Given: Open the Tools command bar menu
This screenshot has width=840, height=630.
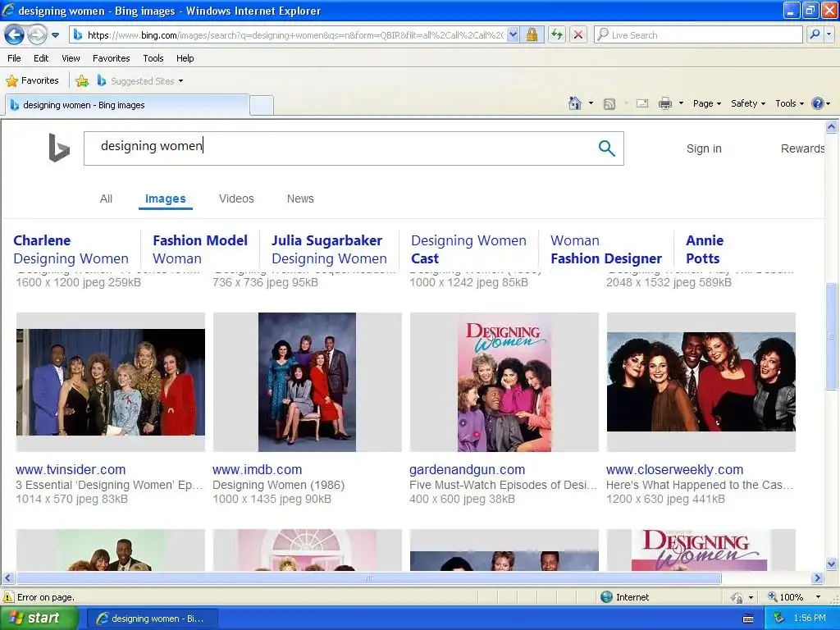Looking at the screenshot, I should tap(789, 103).
